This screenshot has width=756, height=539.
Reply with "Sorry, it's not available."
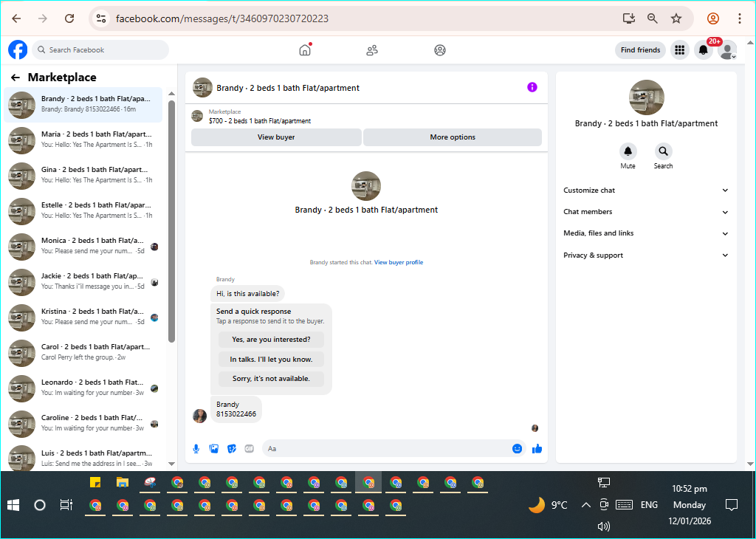[x=271, y=379]
